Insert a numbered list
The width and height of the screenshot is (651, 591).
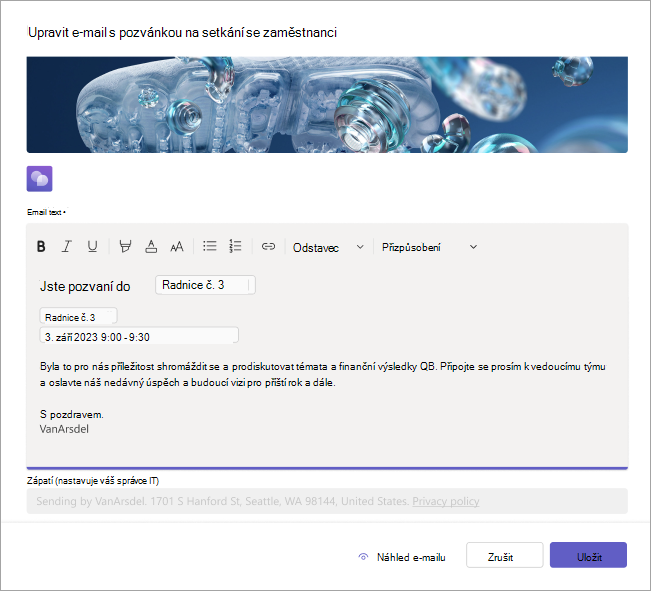[235, 246]
